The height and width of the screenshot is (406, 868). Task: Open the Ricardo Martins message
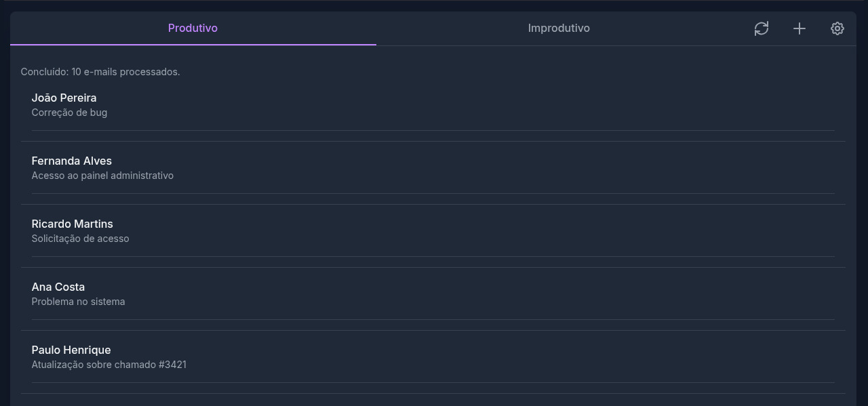pyautogui.click(x=73, y=224)
